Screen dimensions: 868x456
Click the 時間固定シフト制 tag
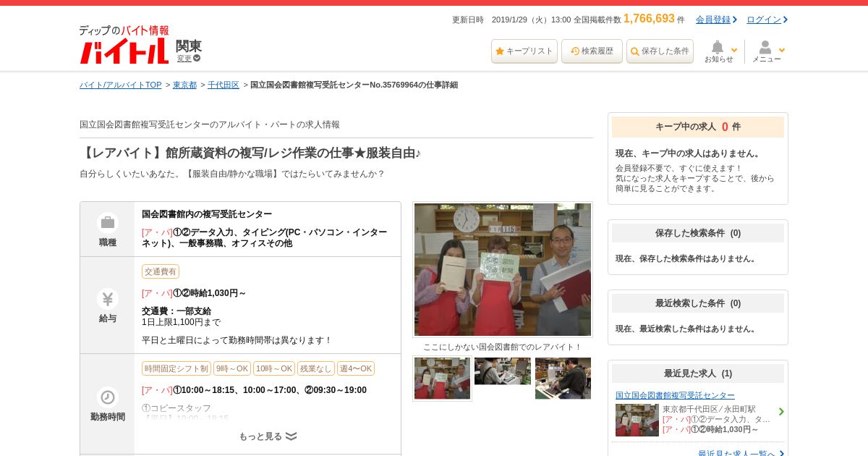coord(176,368)
